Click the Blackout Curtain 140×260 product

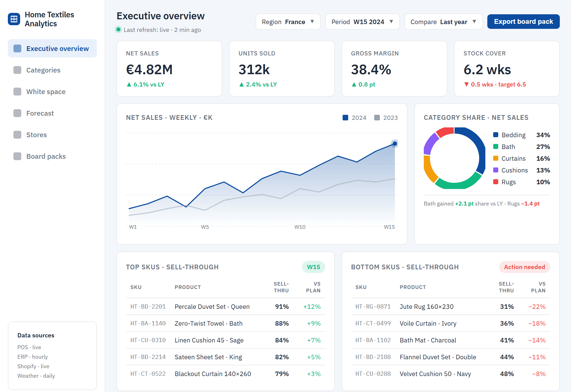click(213, 374)
